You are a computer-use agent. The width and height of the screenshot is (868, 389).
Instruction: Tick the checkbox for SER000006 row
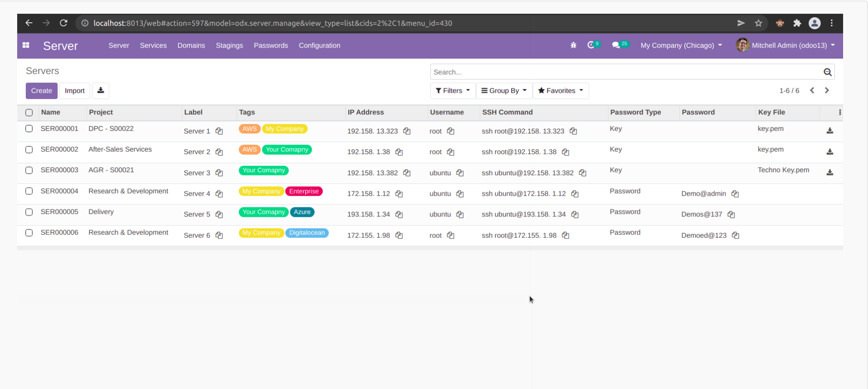(x=29, y=233)
